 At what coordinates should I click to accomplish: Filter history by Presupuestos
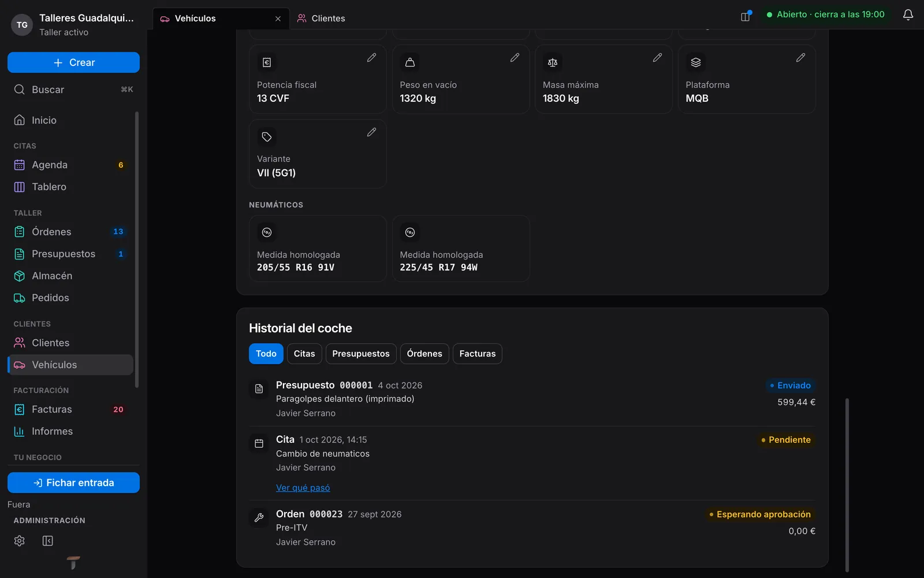(x=361, y=354)
